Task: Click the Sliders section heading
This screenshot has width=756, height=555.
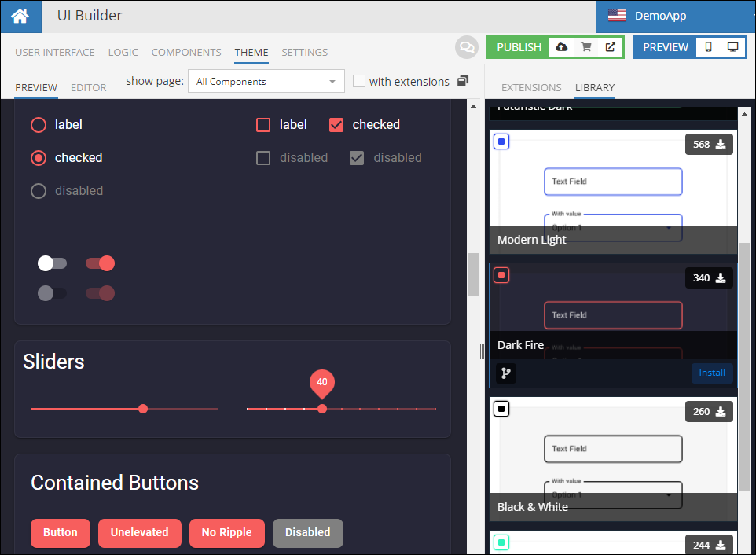Action: pos(54,362)
